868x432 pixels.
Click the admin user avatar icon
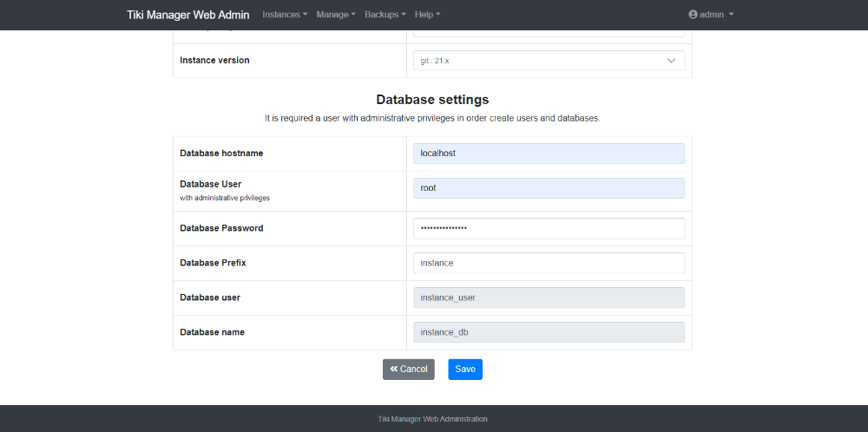tap(693, 15)
